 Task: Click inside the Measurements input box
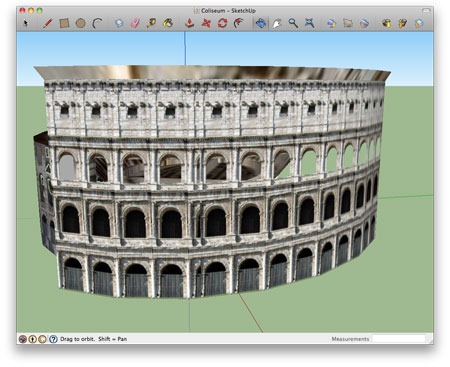tap(399, 339)
